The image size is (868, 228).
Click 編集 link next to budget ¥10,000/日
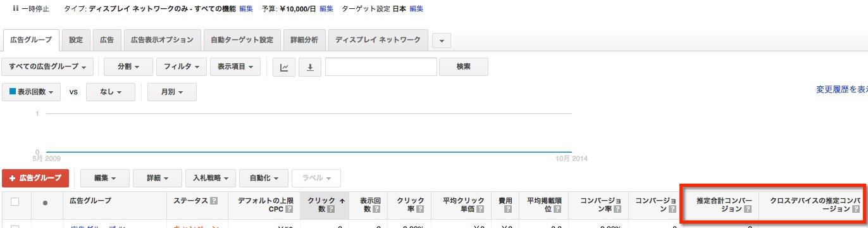[x=326, y=9]
